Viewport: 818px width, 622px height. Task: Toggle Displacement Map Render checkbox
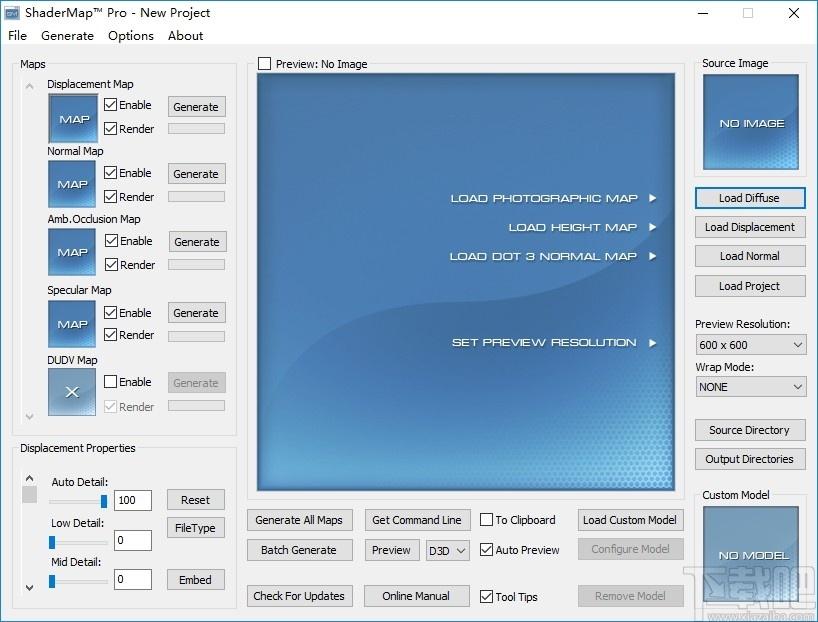click(x=110, y=128)
